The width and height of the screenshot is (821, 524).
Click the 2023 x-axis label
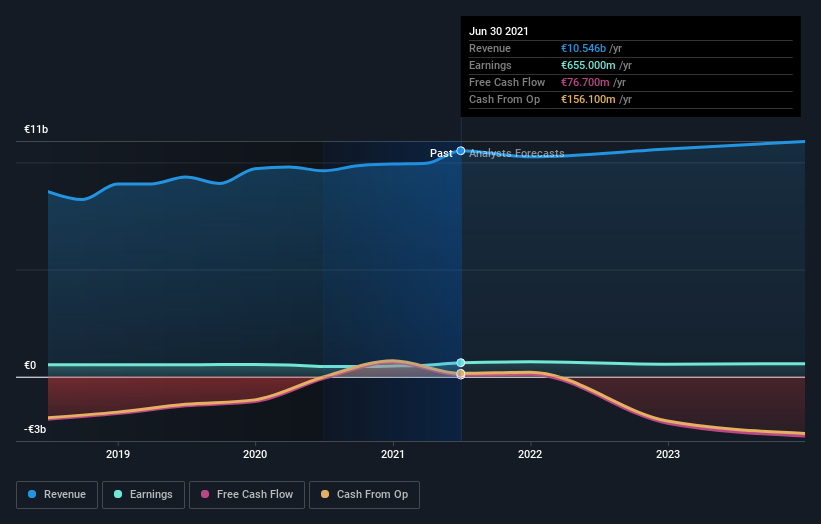point(668,454)
